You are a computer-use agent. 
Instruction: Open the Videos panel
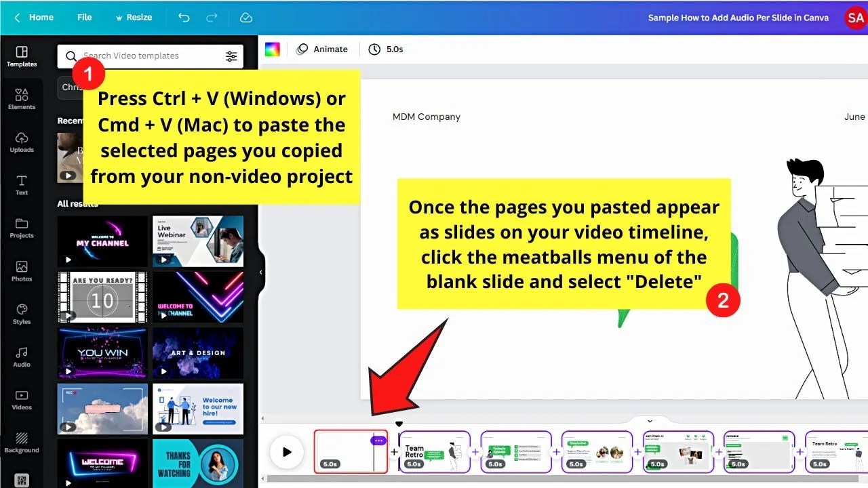pos(21,400)
